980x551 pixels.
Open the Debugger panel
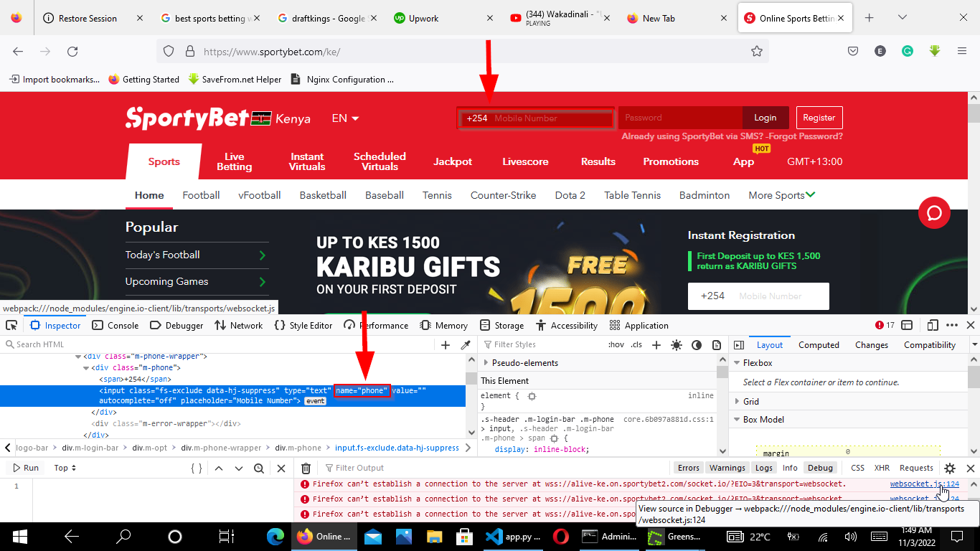[x=176, y=325]
